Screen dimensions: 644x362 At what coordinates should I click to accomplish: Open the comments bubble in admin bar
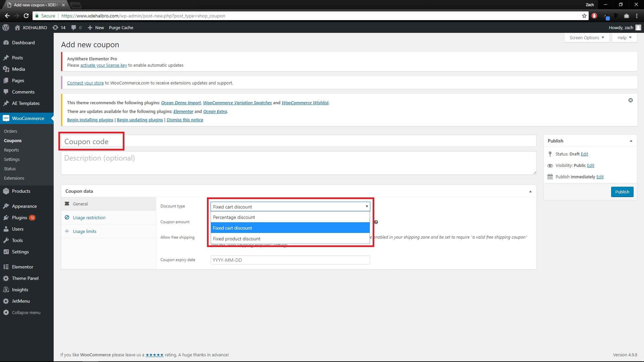pyautogui.click(x=76, y=27)
